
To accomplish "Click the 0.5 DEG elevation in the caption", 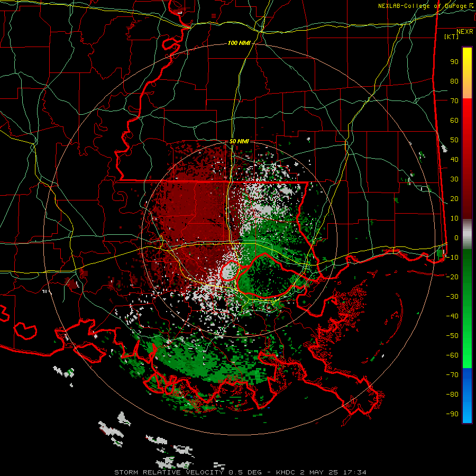I will (x=245, y=472).
